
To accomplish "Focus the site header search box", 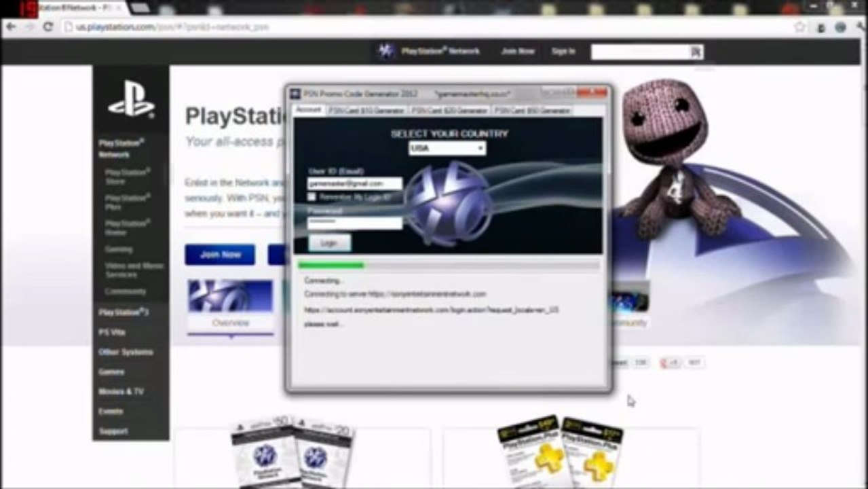I will point(641,52).
